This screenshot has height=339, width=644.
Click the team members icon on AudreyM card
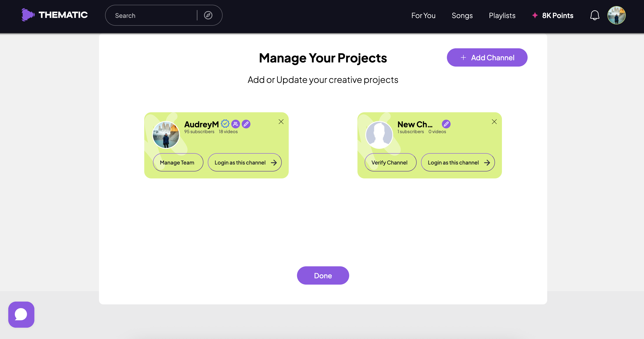tap(235, 124)
